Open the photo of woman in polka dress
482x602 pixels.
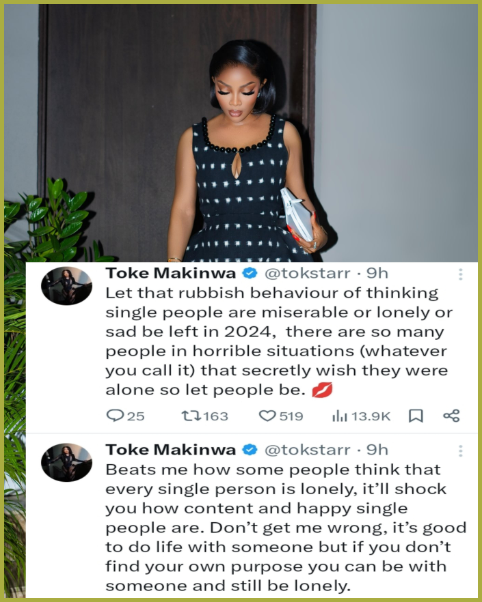241,133
